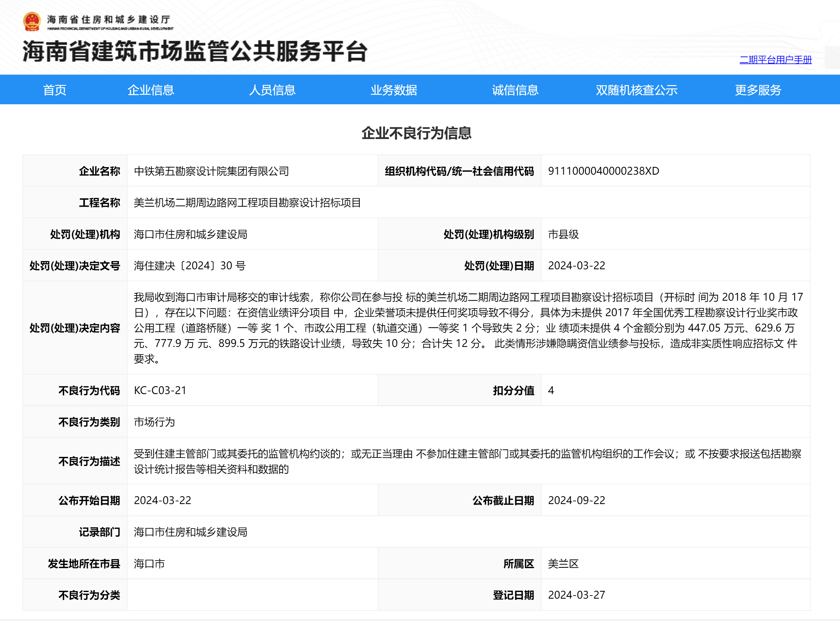Click the 扣分分值 label
Screen dimensions: 840x621
tap(514, 390)
